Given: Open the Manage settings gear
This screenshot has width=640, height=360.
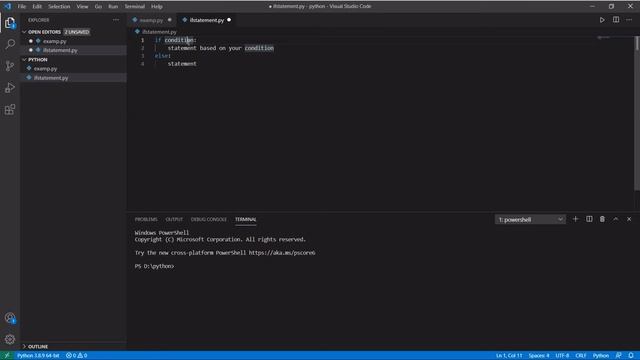Looking at the screenshot, I should pos(10,339).
